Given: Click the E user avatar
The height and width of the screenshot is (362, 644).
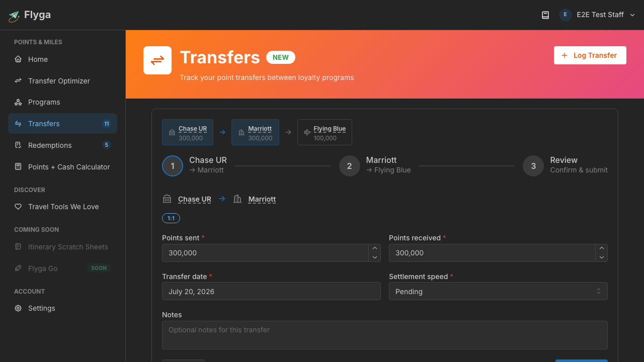Looking at the screenshot, I should pyautogui.click(x=565, y=15).
